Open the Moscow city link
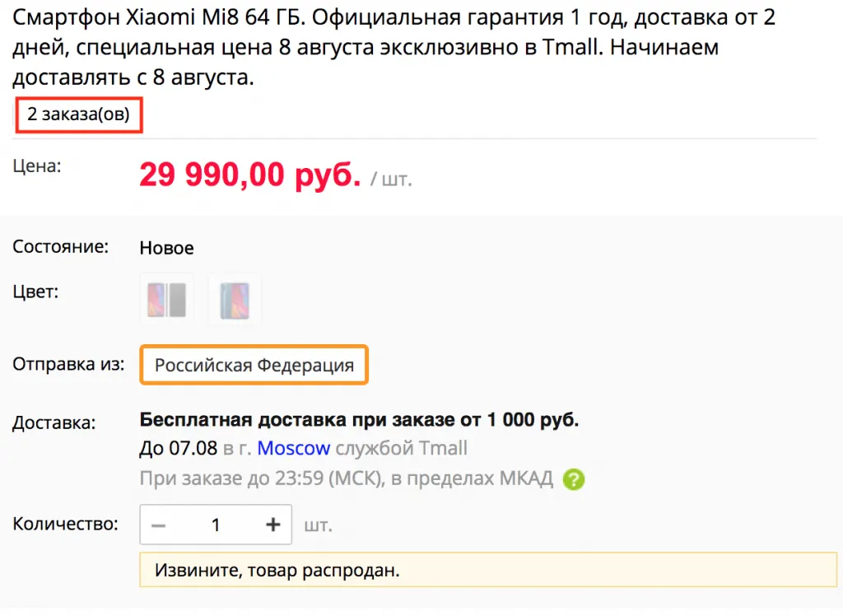 point(294,449)
